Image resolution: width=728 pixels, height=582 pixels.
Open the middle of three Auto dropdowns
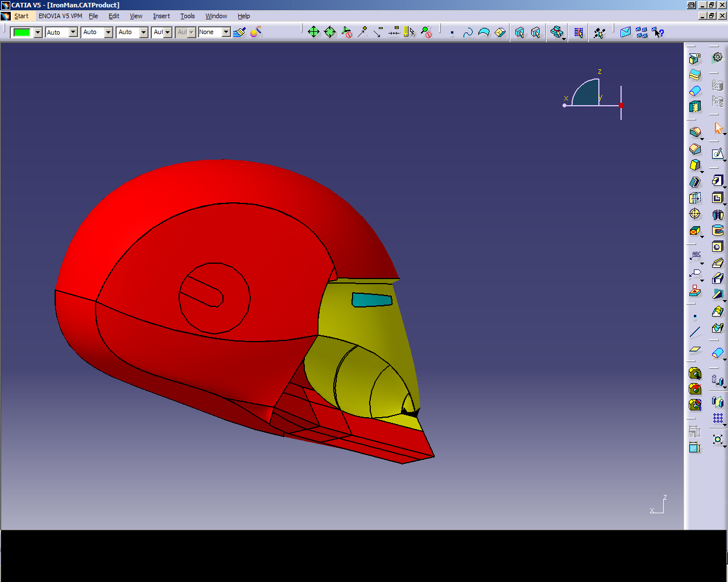pos(97,32)
